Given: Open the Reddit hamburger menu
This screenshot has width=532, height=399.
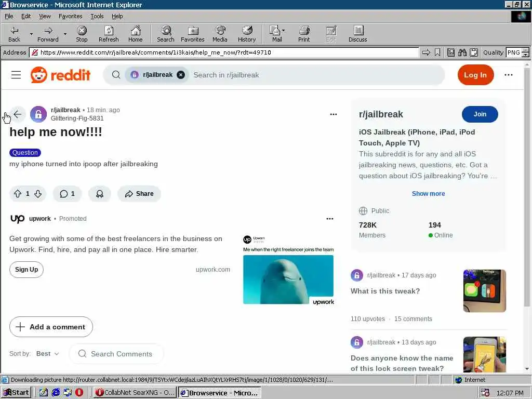Looking at the screenshot, I should (x=16, y=75).
